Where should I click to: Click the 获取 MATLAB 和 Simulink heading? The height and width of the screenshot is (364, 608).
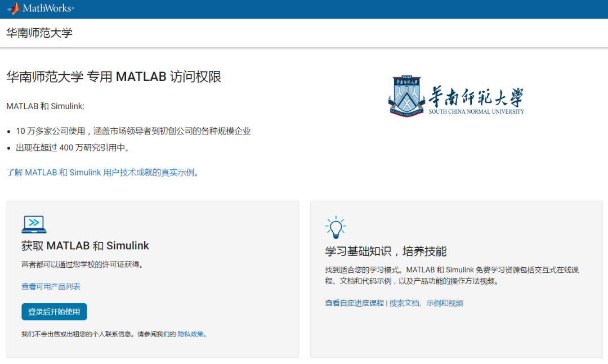(85, 246)
